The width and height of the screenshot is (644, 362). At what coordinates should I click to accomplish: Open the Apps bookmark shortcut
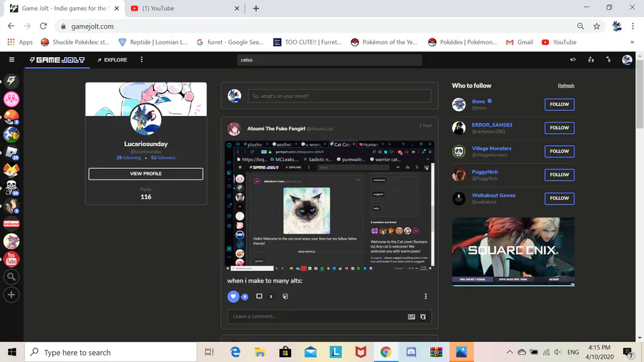(x=20, y=42)
